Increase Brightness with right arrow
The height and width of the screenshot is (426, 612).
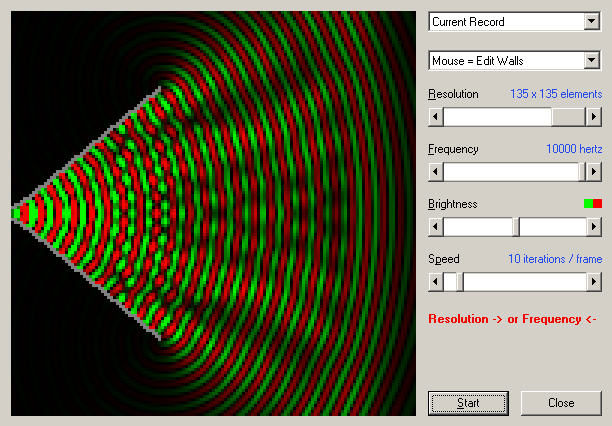594,226
